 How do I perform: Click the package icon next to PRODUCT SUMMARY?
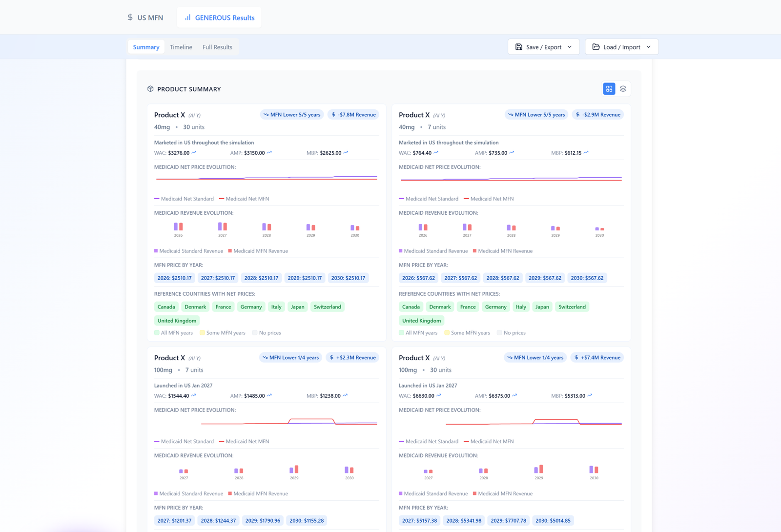pyautogui.click(x=151, y=89)
